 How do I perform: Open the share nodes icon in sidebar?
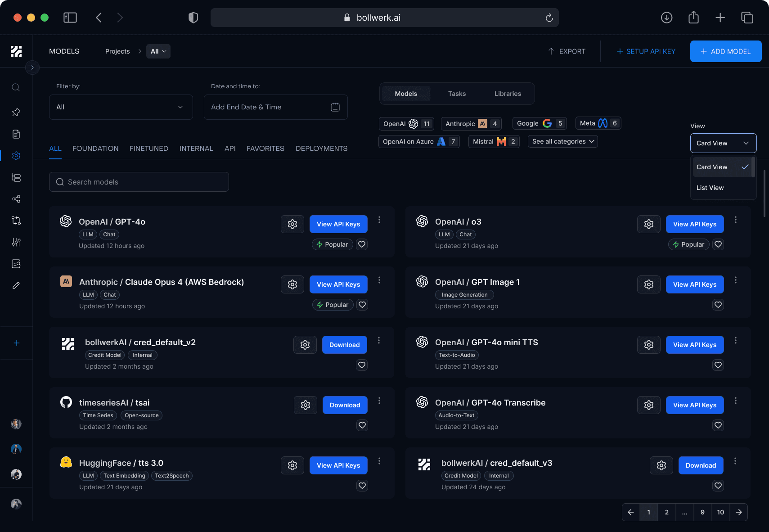coord(16,199)
